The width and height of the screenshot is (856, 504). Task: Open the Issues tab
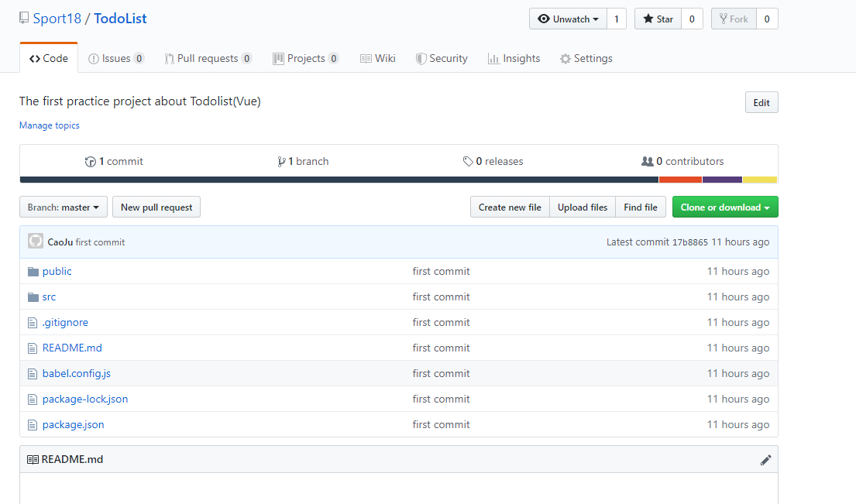pyautogui.click(x=116, y=58)
